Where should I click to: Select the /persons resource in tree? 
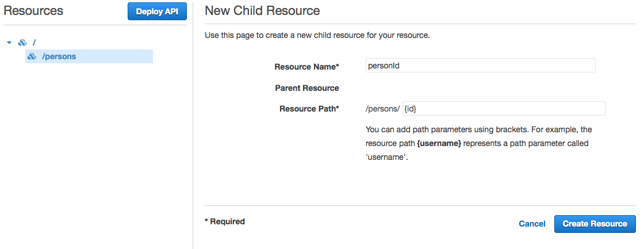pos(59,56)
